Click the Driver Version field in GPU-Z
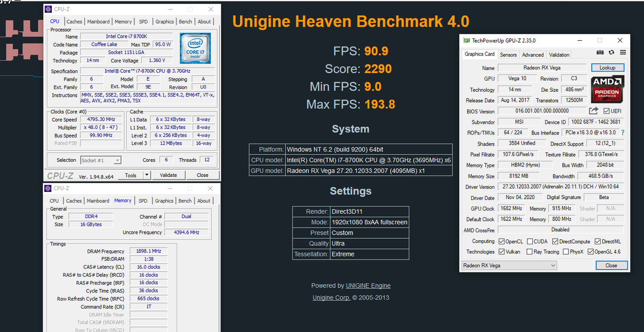Image resolution: width=644 pixels, height=332 pixels. pyautogui.click(x=560, y=187)
